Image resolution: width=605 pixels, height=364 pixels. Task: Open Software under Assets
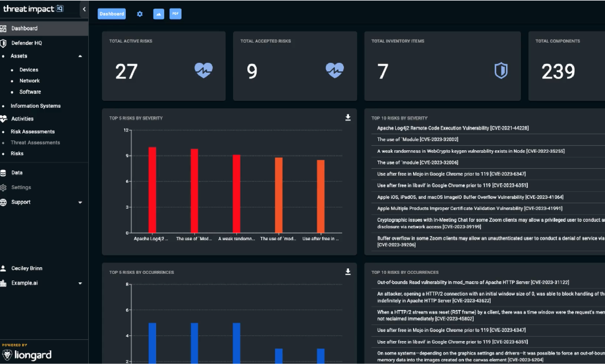30,92
